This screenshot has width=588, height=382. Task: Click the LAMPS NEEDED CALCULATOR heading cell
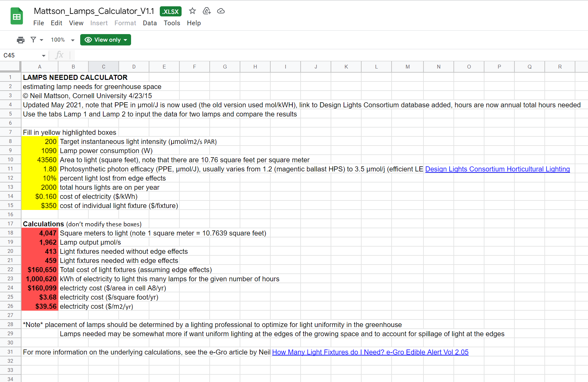coord(75,77)
